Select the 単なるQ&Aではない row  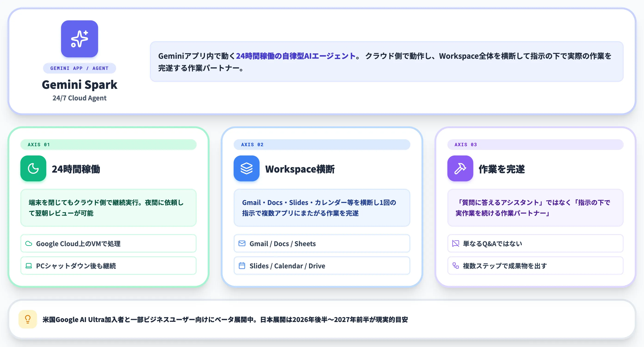(x=535, y=244)
